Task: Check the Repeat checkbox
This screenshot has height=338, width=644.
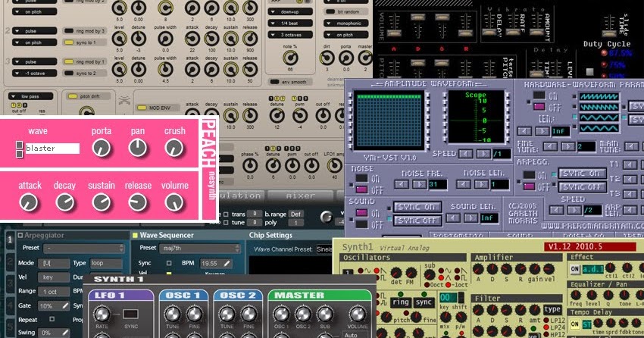Action: tap(52, 319)
